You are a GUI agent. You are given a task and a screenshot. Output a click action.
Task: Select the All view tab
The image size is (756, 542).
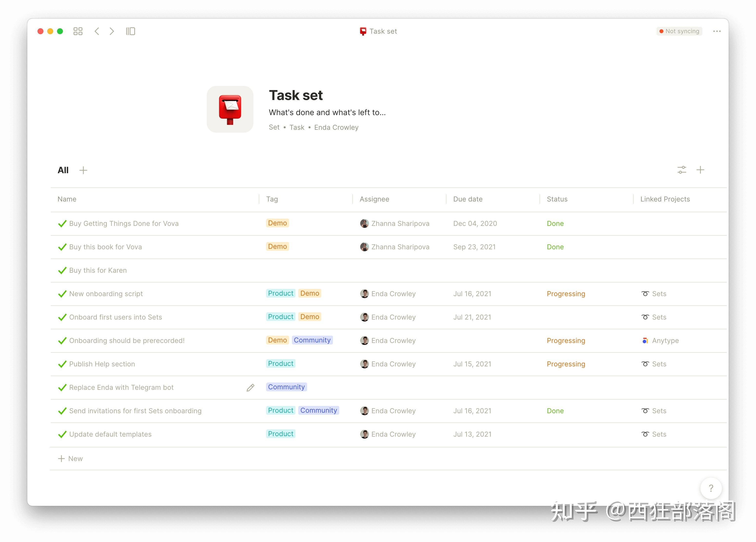(63, 170)
